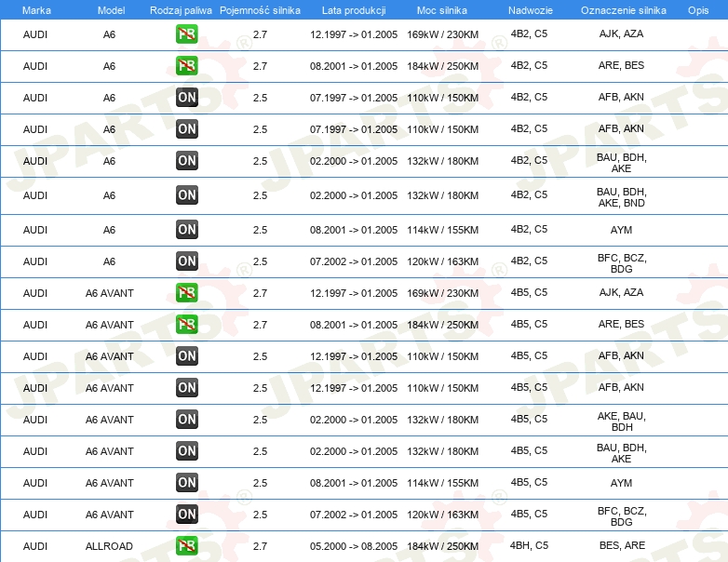Click the Moc silnika column header

pyautogui.click(x=442, y=10)
